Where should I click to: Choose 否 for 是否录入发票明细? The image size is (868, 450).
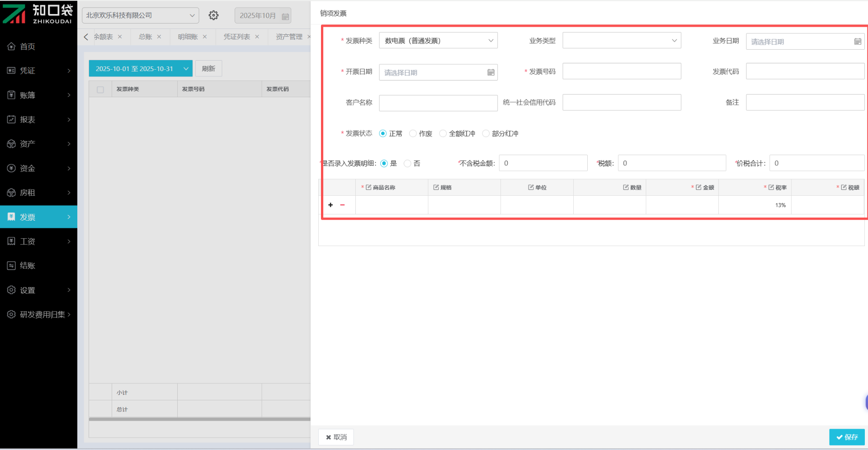coord(407,163)
